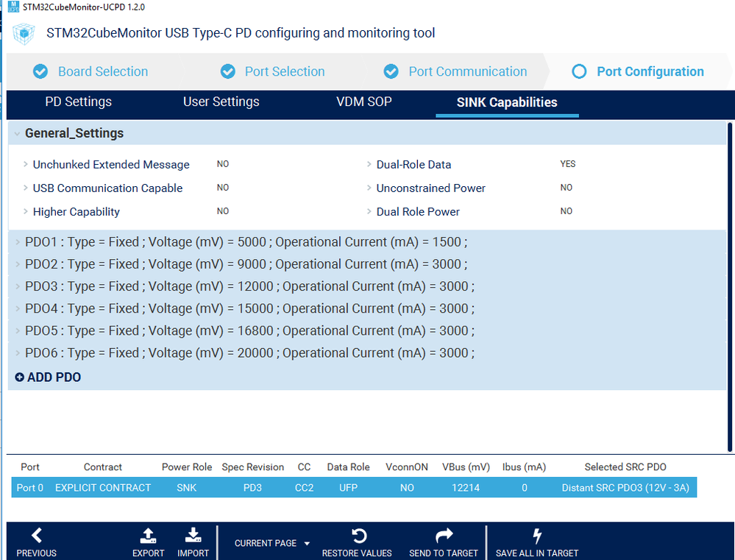Click the STM32CubeMonitor cube logo icon
This screenshot has width=735, height=560.
pyautogui.click(x=24, y=33)
